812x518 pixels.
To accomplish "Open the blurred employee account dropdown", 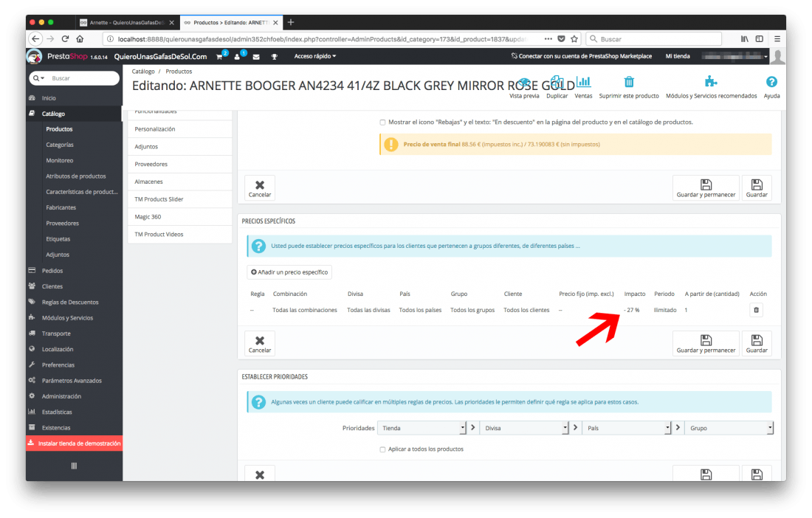I will [x=734, y=56].
